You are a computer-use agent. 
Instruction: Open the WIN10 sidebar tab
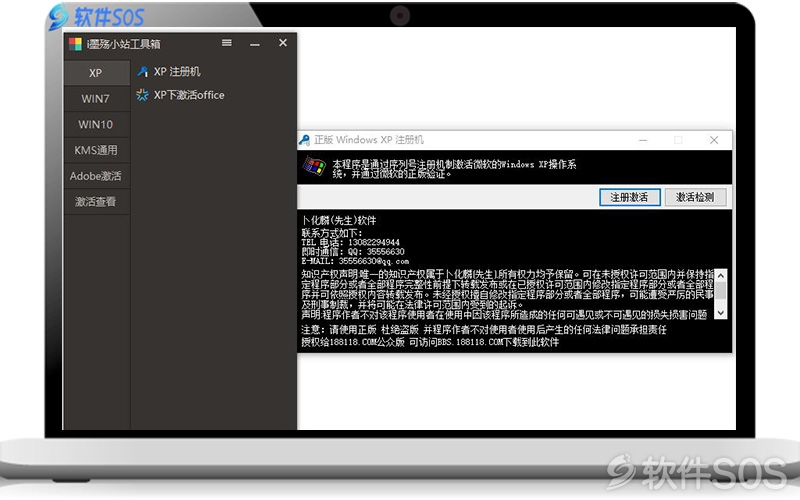tap(96, 124)
